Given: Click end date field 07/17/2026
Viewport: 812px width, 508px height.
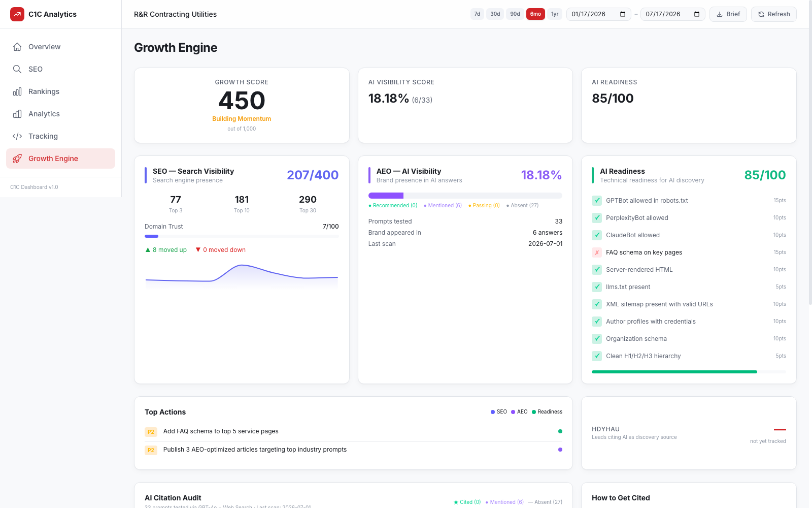Looking at the screenshot, I should 672,14.
